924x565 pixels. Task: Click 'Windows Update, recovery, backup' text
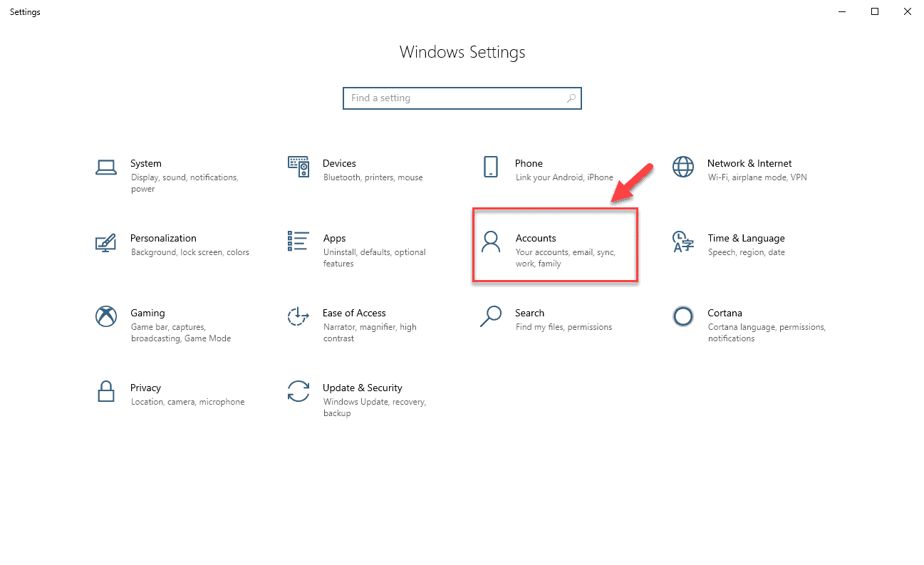click(374, 408)
